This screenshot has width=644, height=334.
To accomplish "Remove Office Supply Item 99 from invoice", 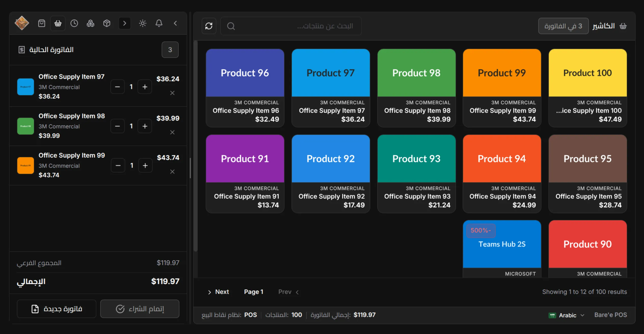I will coord(172,172).
